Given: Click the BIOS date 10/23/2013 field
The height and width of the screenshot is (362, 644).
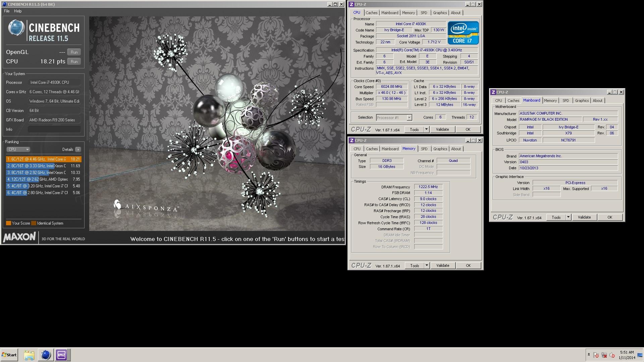Looking at the screenshot, I should tap(568, 168).
